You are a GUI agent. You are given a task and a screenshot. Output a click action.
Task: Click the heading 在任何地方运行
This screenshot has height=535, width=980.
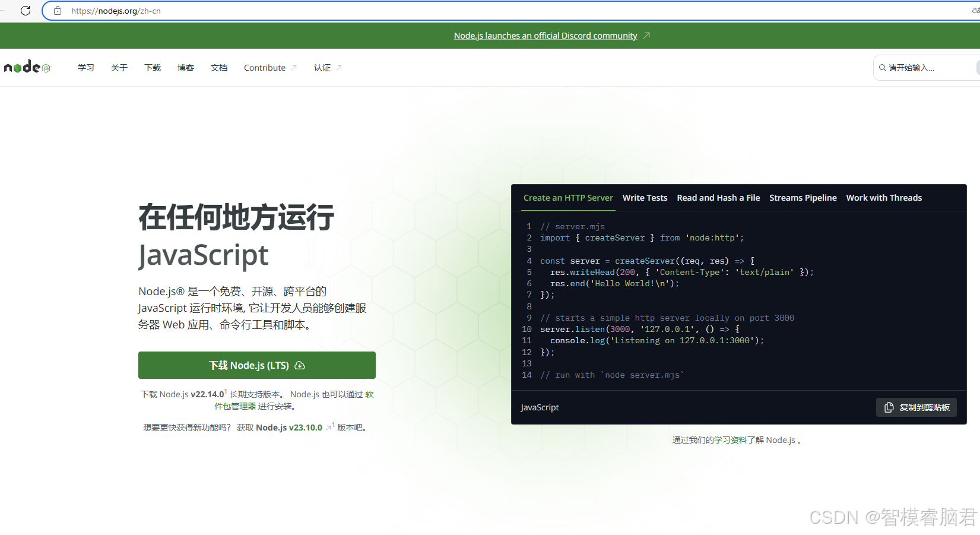(236, 217)
